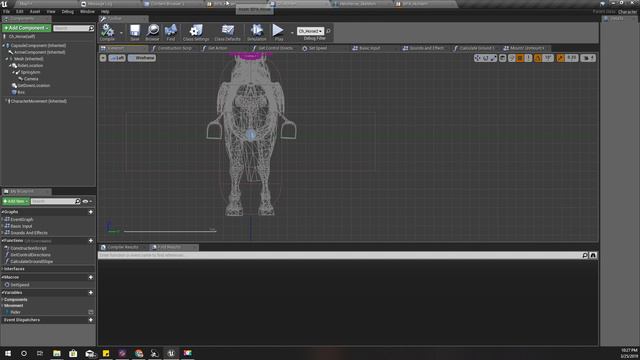Open the Asset menu

[x=35, y=11]
